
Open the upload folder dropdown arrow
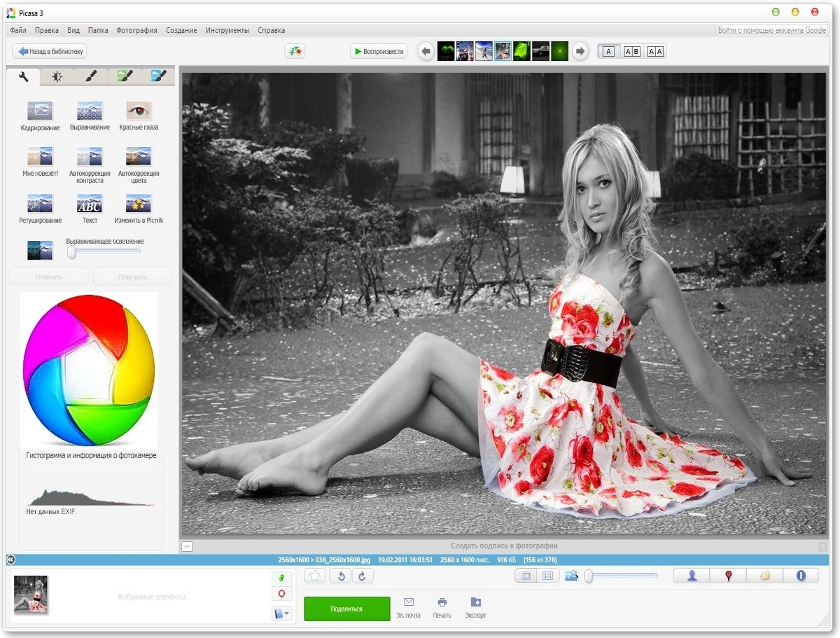pyautogui.click(x=287, y=613)
